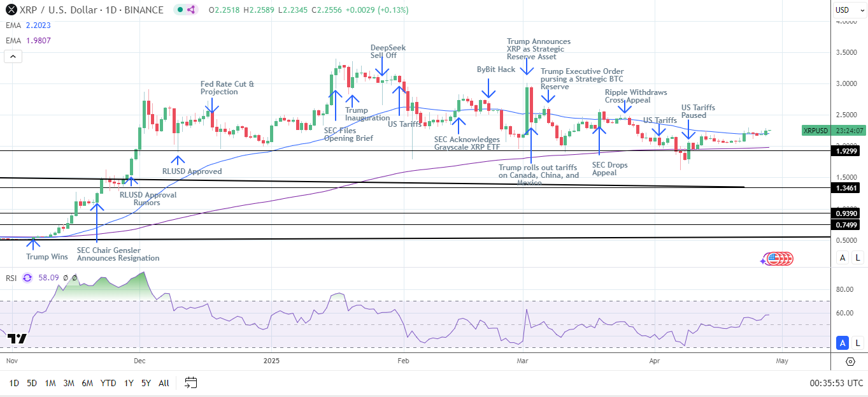Image resolution: width=868 pixels, height=397 pixels.
Task: Switch to the 1Y timeframe
Action: point(130,383)
